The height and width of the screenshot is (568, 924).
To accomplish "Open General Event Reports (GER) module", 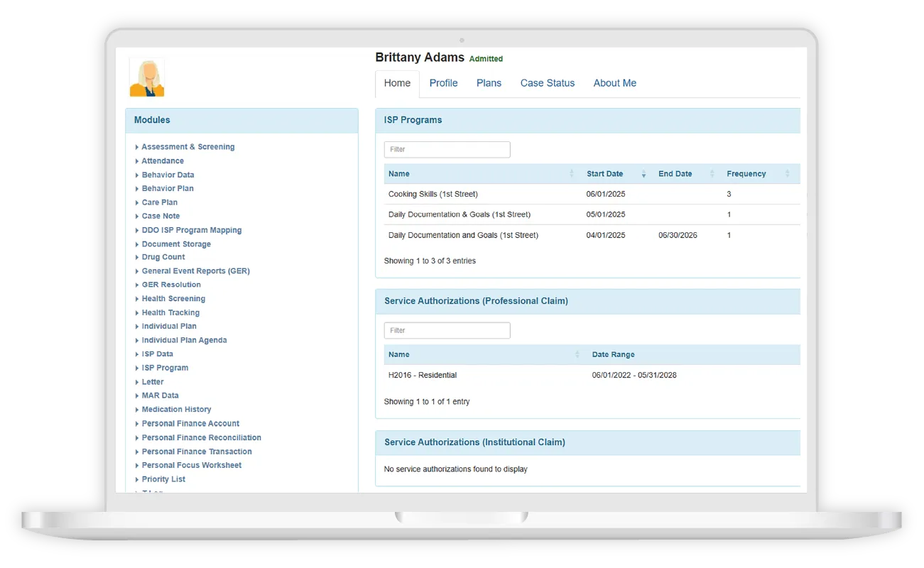I will coord(195,271).
